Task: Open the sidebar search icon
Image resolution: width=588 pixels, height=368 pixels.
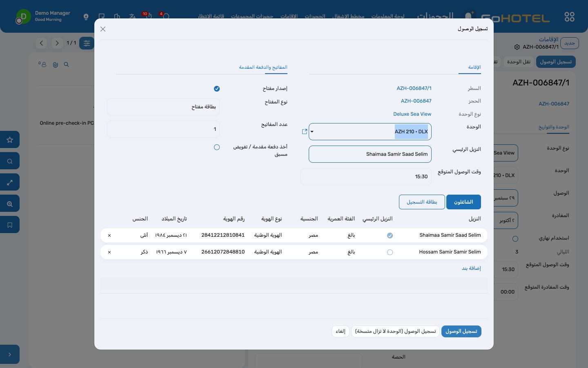Action: [x=10, y=161]
